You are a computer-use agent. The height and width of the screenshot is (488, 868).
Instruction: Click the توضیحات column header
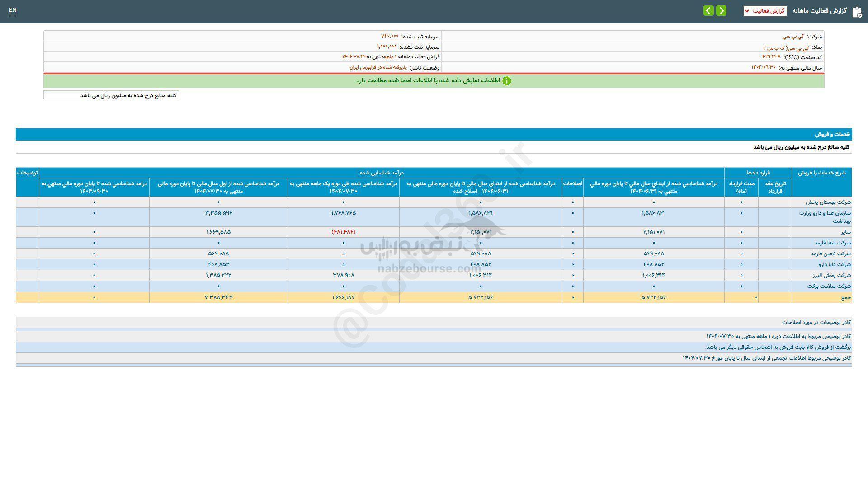(28, 173)
